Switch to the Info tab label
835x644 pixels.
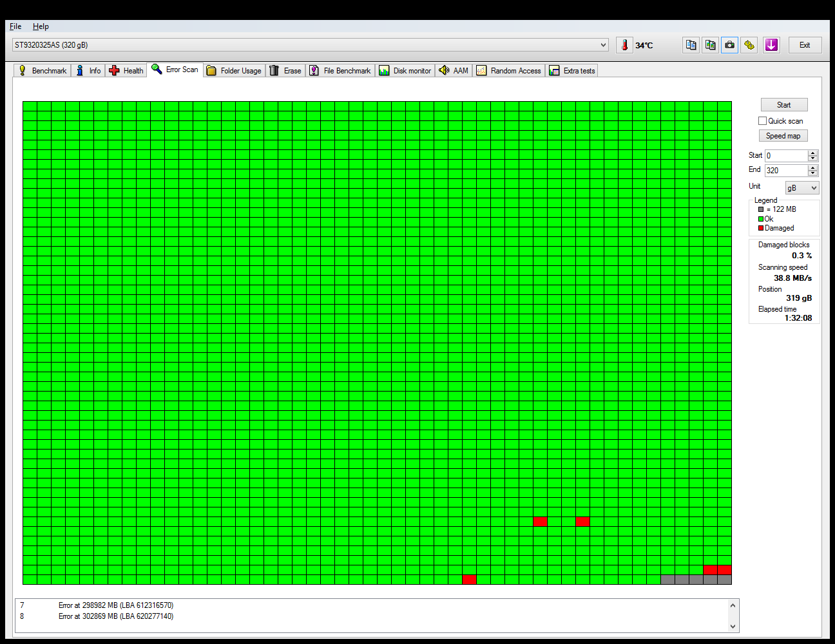click(95, 71)
